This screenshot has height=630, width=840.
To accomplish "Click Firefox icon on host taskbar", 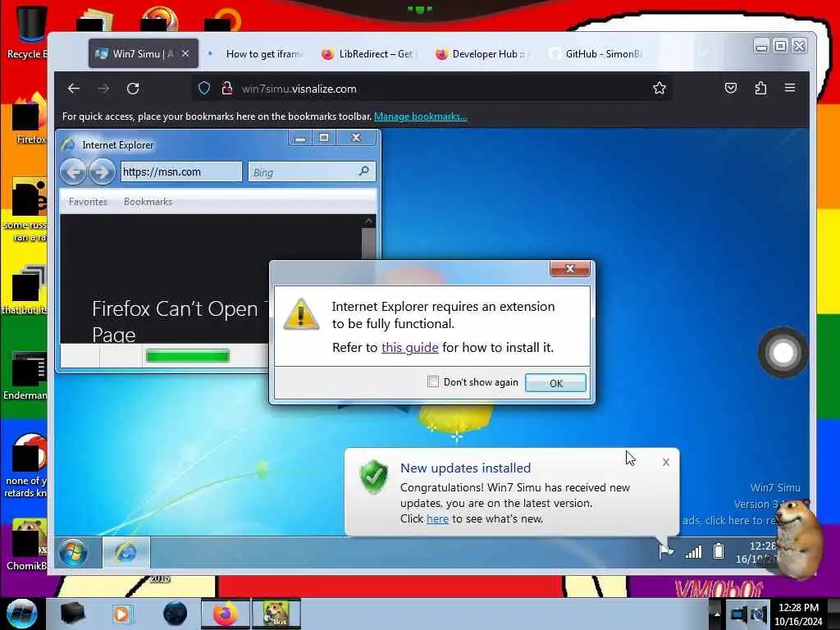I will coord(226,614).
